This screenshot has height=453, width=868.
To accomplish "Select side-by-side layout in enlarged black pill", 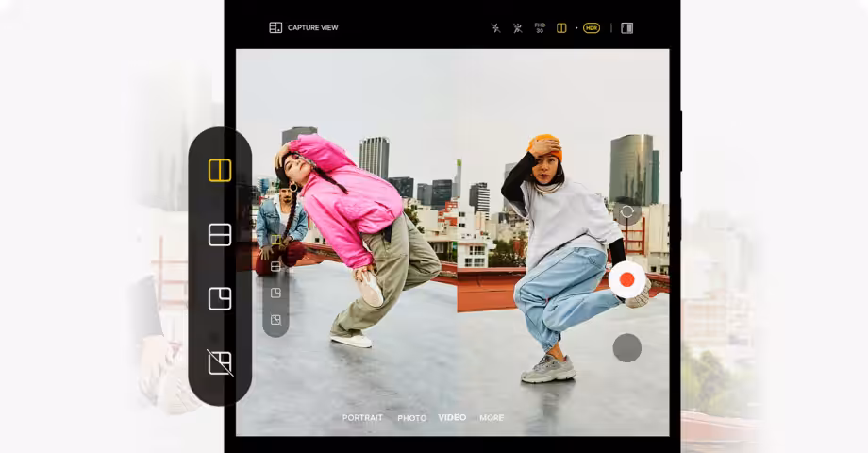I will pos(220,171).
